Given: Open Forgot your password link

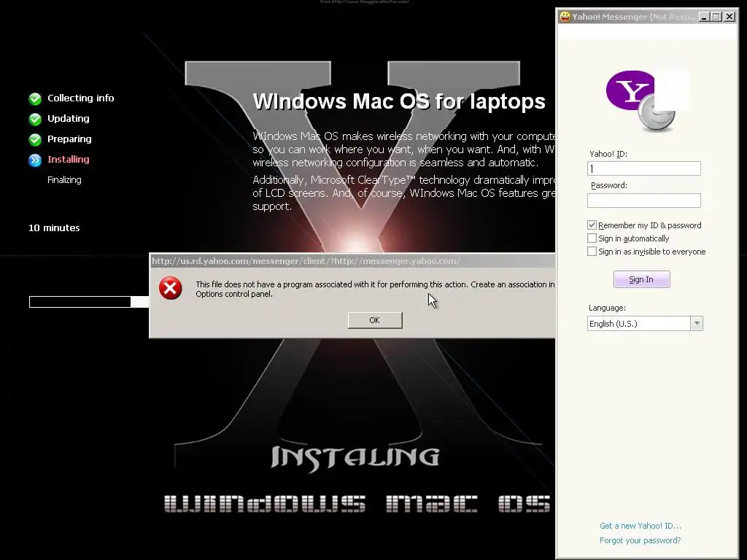Looking at the screenshot, I should tap(640, 540).
